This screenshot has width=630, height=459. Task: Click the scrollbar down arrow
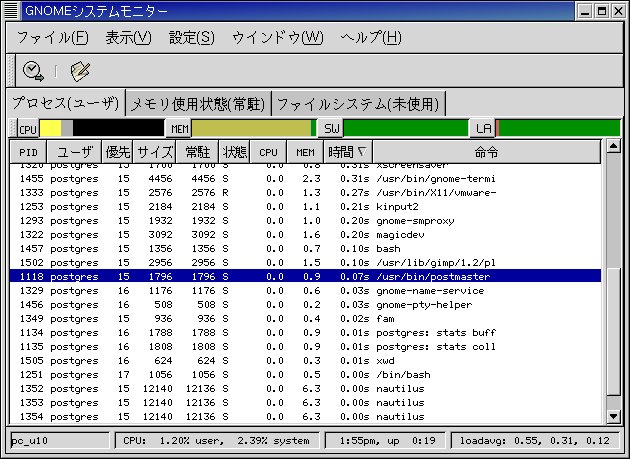pyautogui.click(x=613, y=416)
